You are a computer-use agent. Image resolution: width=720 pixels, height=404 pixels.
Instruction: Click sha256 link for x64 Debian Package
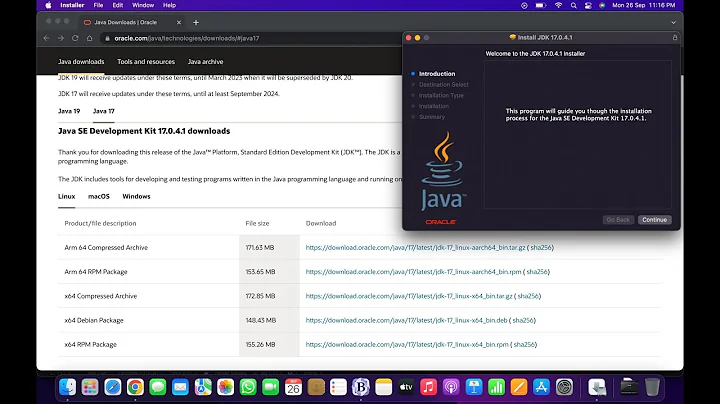(523, 320)
